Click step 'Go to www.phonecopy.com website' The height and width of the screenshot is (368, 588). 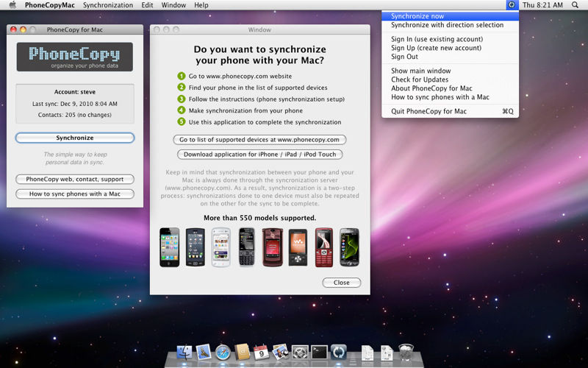coord(240,76)
